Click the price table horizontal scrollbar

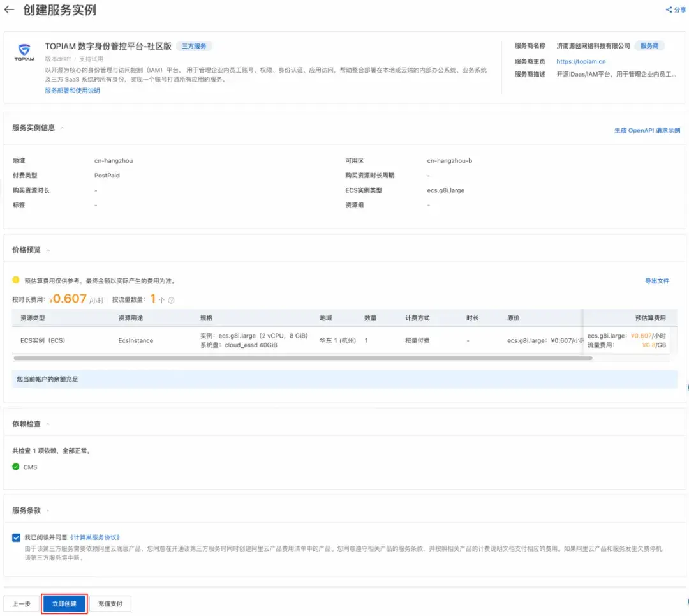pos(303,358)
